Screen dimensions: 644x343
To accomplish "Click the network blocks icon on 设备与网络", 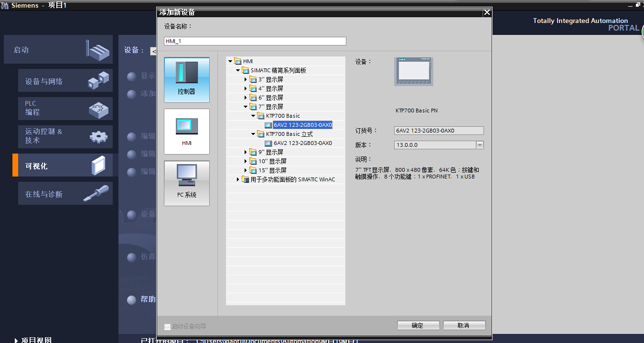I will [98, 80].
